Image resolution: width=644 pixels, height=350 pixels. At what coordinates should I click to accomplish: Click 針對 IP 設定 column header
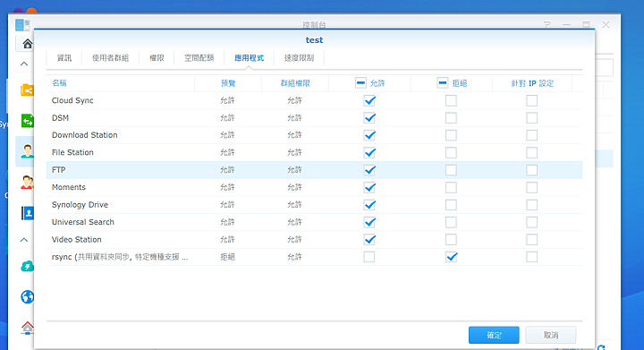coord(532,83)
